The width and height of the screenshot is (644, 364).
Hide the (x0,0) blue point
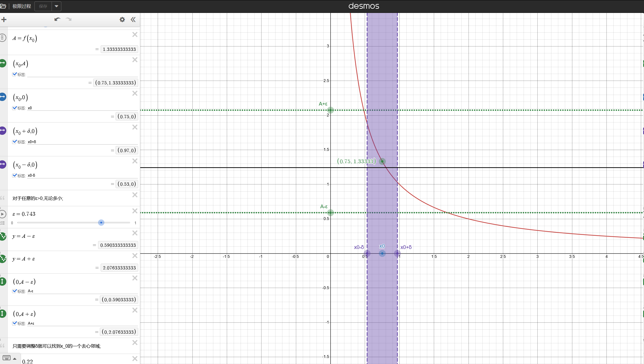(x=3, y=97)
